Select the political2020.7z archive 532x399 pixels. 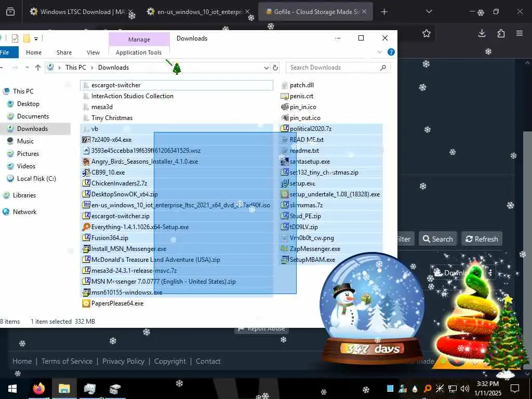(x=311, y=129)
